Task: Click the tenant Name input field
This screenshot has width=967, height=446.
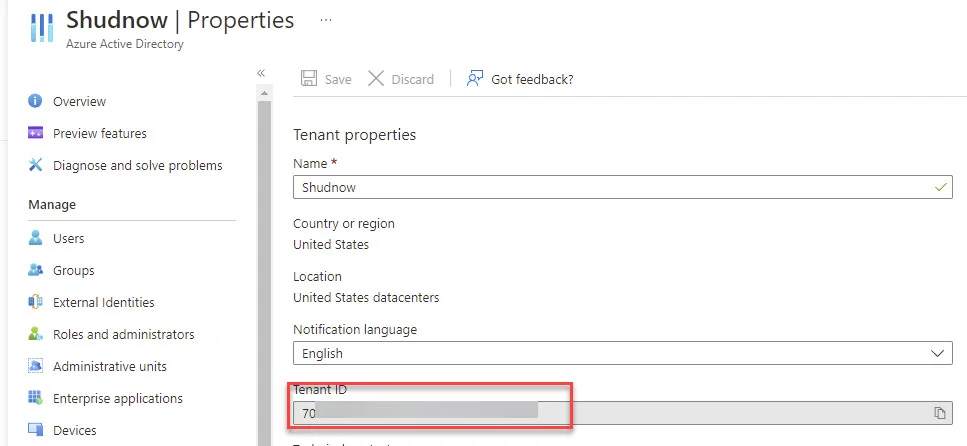Action: point(623,187)
